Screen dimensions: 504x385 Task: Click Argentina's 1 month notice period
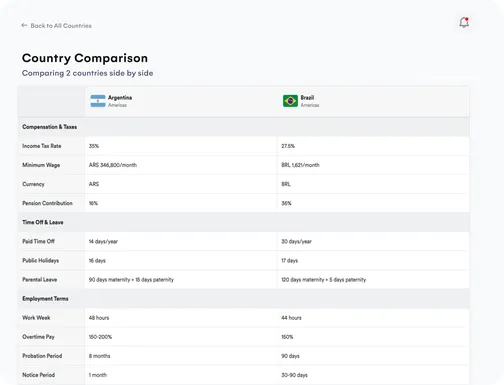pyautogui.click(x=98, y=375)
